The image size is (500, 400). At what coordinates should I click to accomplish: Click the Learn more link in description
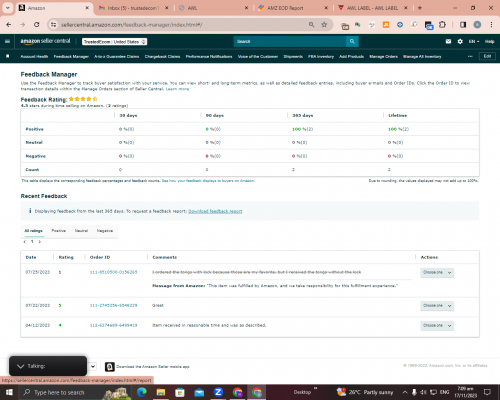point(177,89)
